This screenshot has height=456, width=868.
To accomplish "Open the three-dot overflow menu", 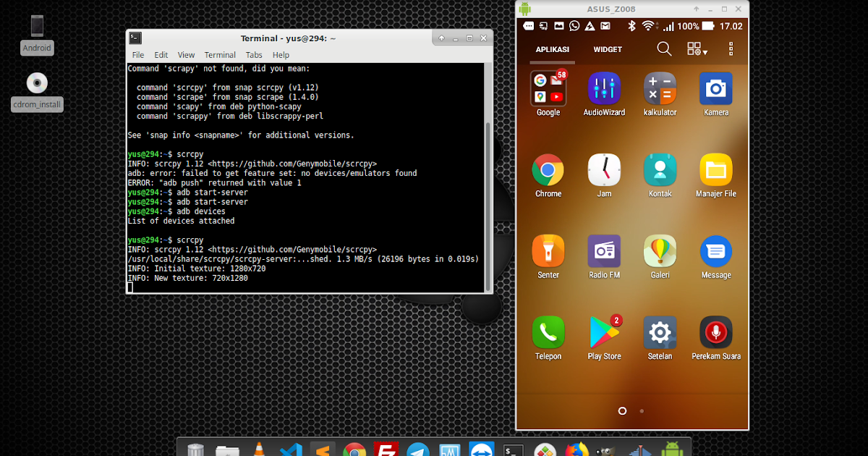I will pos(732,48).
